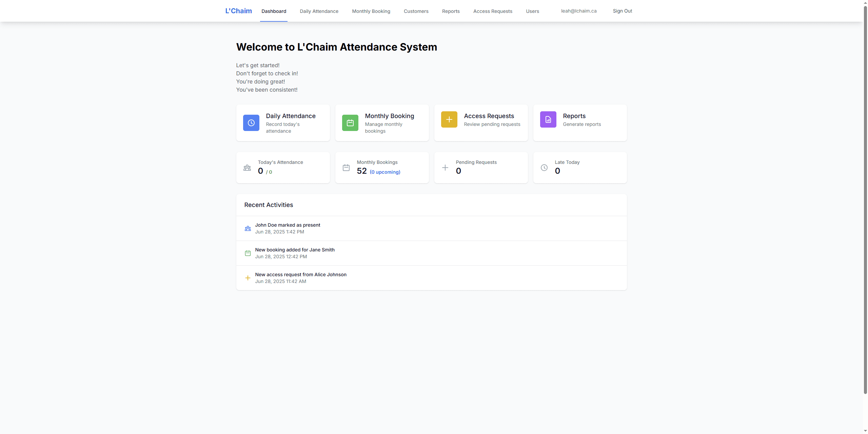Image resolution: width=868 pixels, height=434 pixels.
Task: Switch to Monthly Booking nav tab
Action: [x=371, y=11]
